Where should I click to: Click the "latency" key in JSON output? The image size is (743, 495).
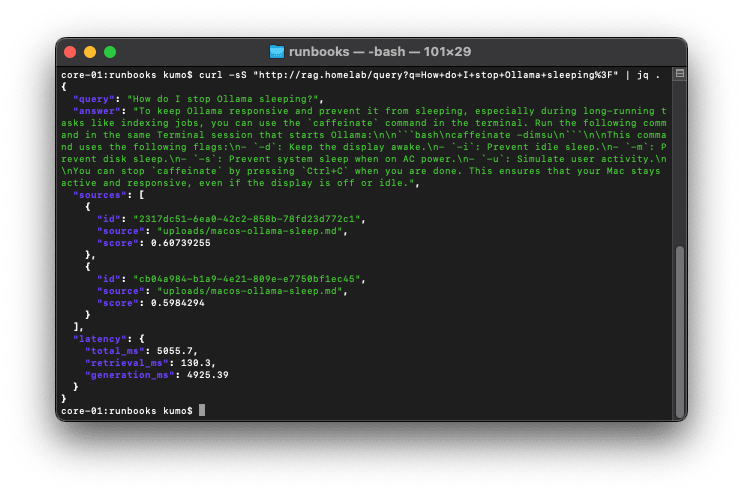coord(101,338)
